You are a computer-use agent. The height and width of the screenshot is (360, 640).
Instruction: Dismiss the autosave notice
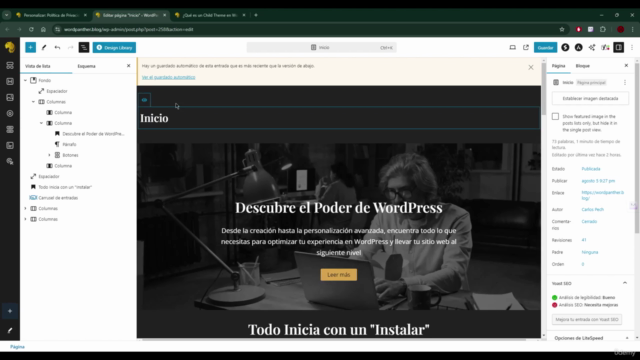click(x=531, y=67)
